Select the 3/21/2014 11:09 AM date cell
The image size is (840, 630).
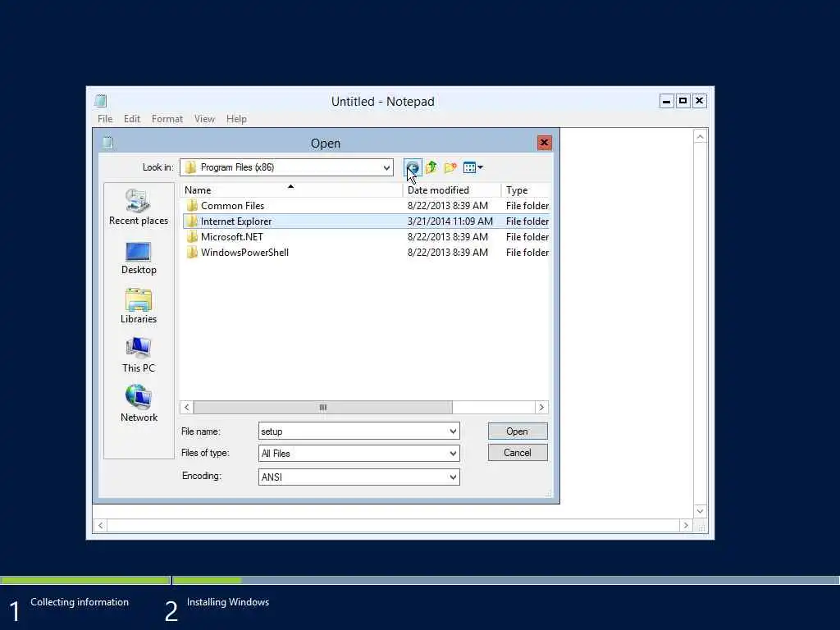point(450,221)
